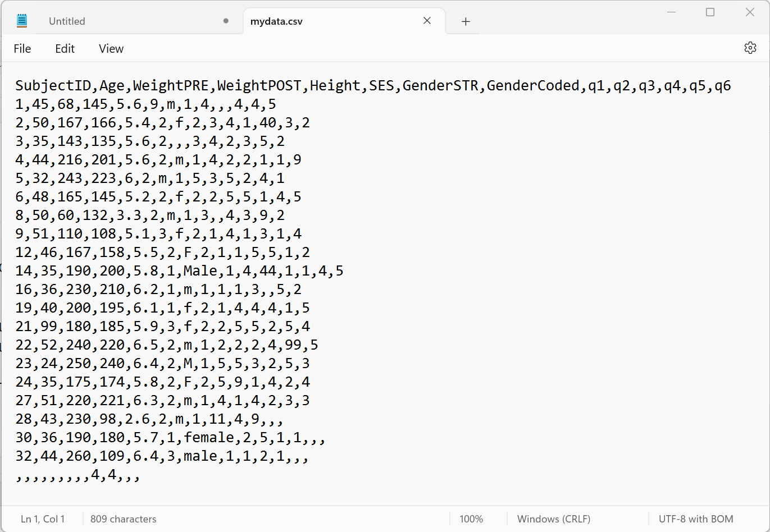770x532 pixels.
Task: Click the Notepad app icon in title bar
Action: coord(22,21)
